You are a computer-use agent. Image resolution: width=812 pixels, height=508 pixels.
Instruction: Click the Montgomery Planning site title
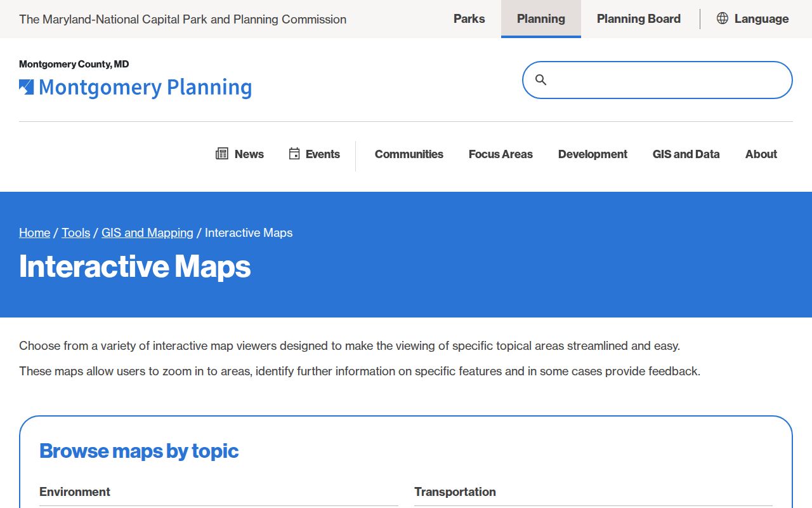[145, 88]
